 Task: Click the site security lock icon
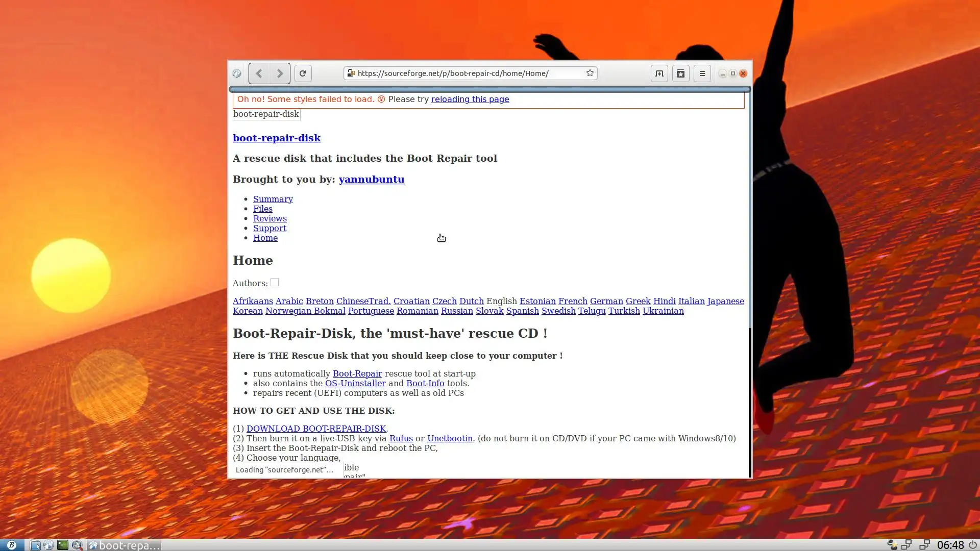(x=351, y=73)
